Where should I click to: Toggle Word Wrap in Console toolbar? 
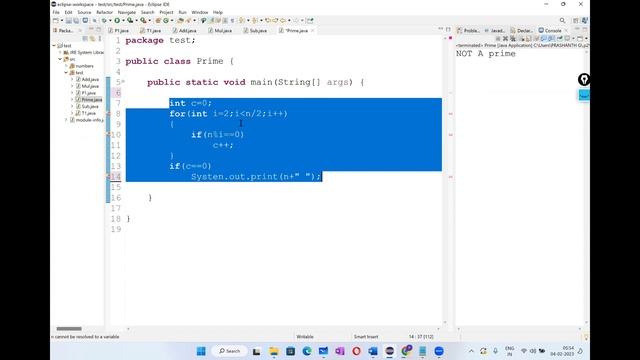(536, 38)
